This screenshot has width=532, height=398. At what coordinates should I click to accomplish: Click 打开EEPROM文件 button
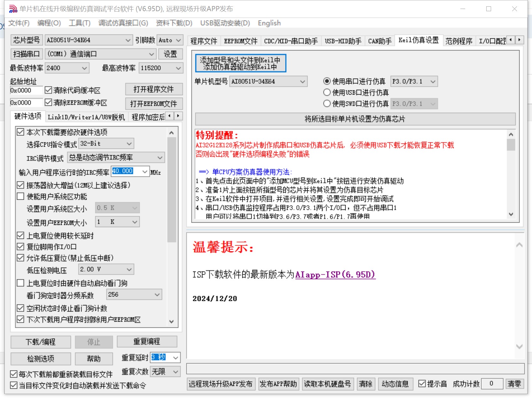[x=154, y=103]
